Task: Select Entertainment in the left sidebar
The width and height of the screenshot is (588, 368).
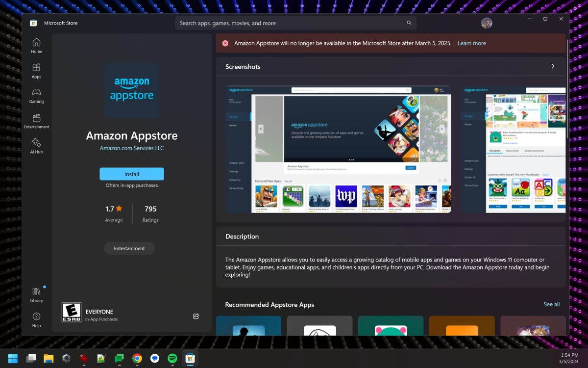Action: [x=36, y=121]
